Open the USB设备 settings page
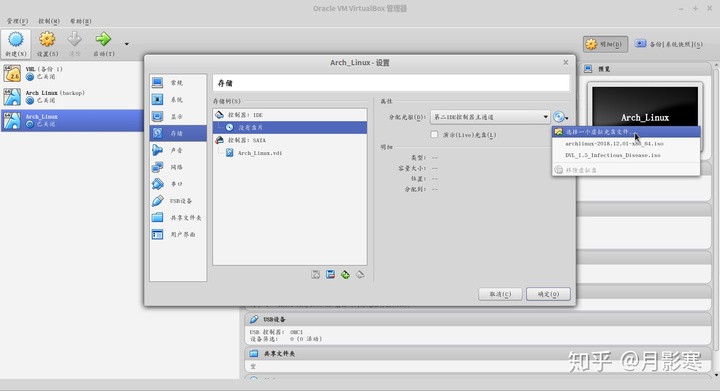This screenshot has width=720, height=391. pyautogui.click(x=178, y=201)
